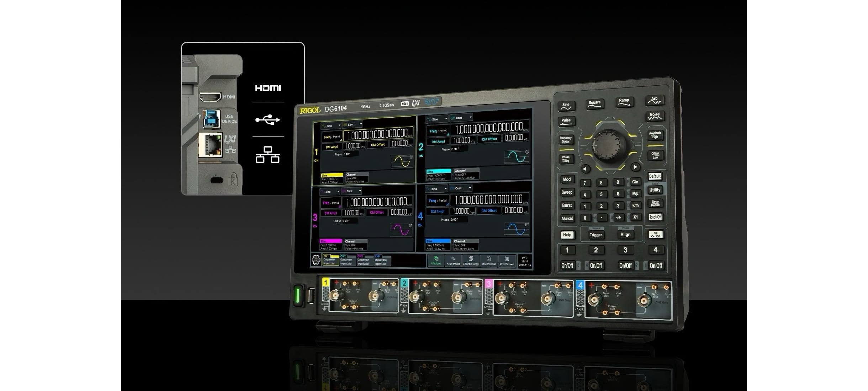Click the left arrow cursor key
The image size is (868, 391).
tap(585, 169)
